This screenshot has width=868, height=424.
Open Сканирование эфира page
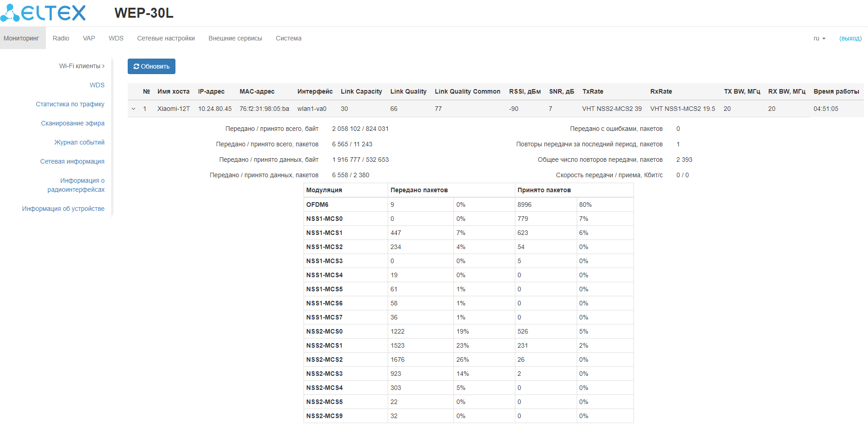[x=73, y=124]
